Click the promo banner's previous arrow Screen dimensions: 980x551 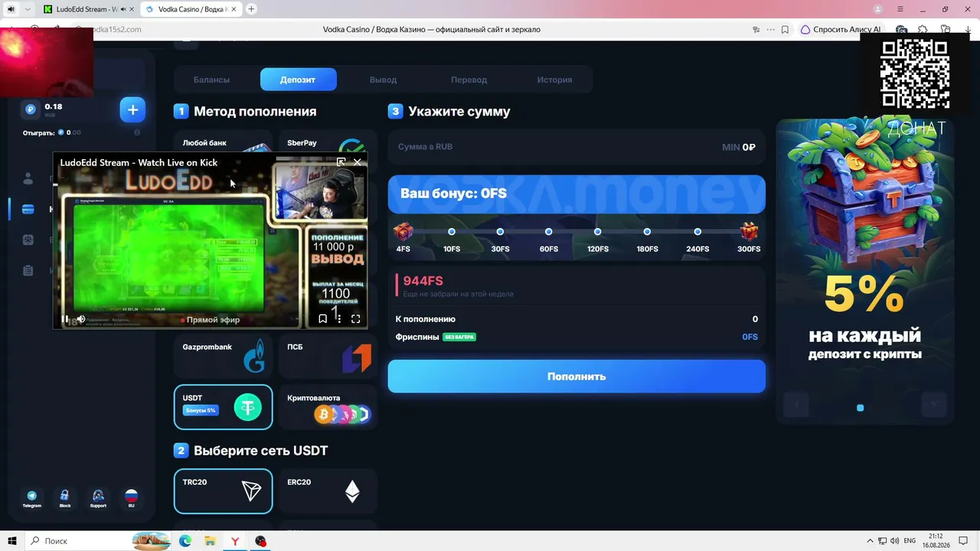pyautogui.click(x=796, y=404)
